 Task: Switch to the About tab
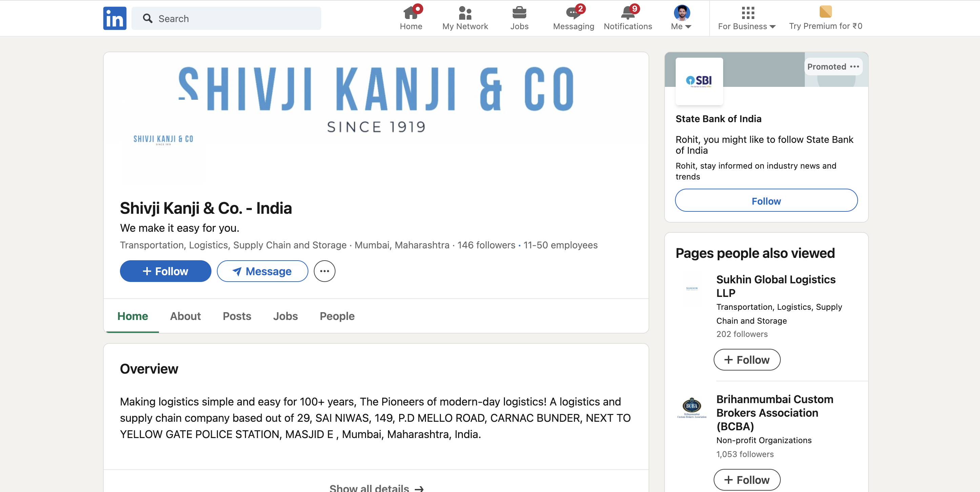pos(185,316)
